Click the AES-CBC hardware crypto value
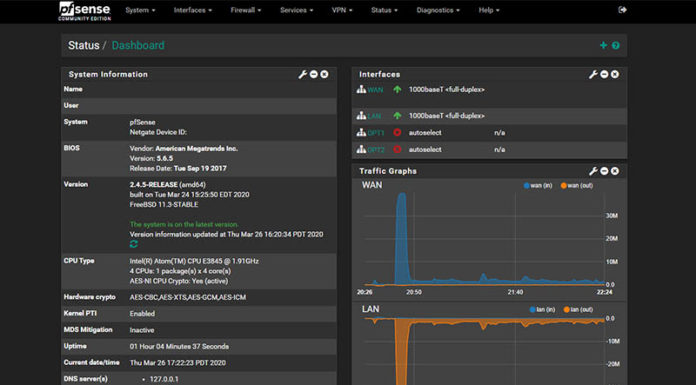Screen dimensions: 696x385 pos(188,298)
